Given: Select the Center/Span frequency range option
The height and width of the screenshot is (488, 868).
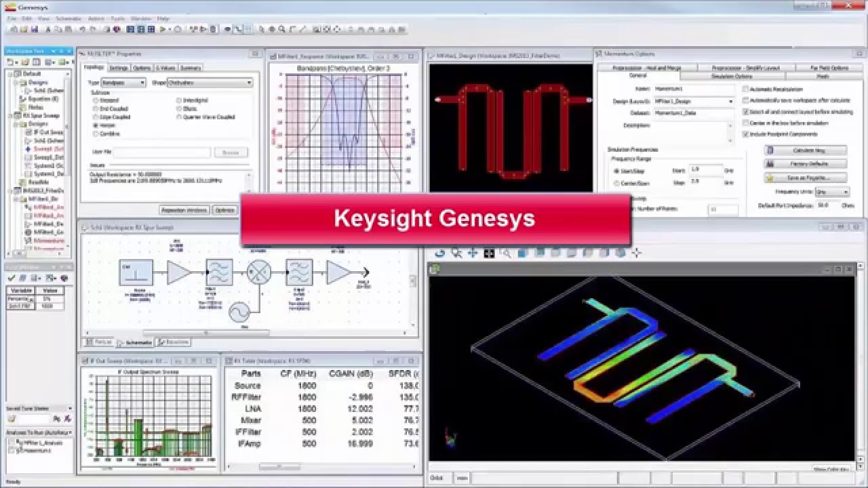Looking at the screenshot, I should coord(616,183).
